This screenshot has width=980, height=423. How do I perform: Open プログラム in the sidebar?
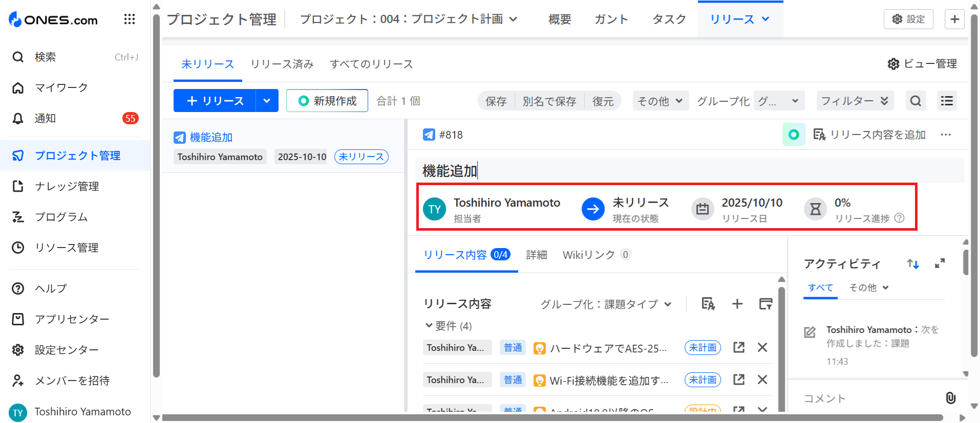click(x=75, y=217)
